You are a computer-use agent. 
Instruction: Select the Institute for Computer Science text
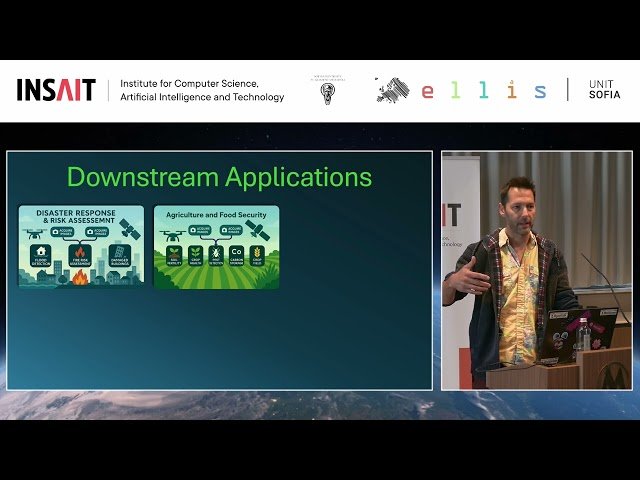point(189,84)
